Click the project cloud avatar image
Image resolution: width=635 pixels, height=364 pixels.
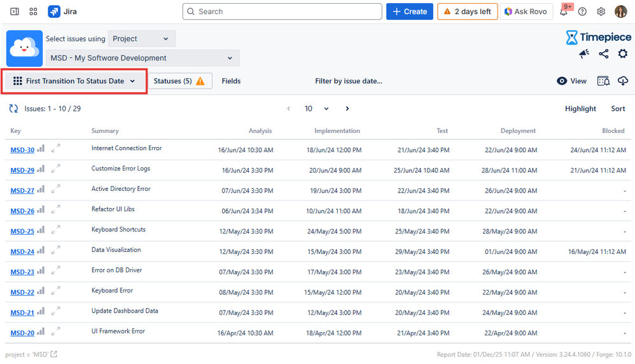click(24, 48)
